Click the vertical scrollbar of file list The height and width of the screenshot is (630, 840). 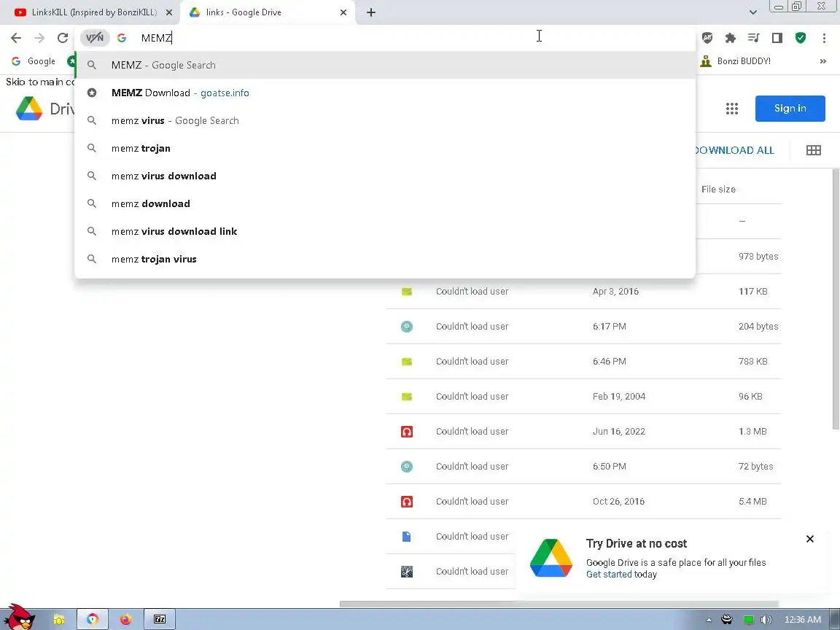(x=836, y=298)
